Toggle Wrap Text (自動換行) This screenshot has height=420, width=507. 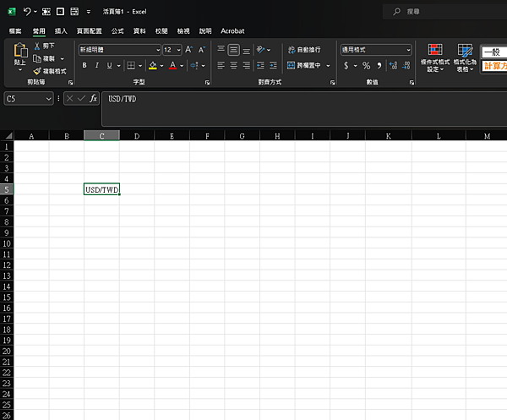click(x=304, y=50)
